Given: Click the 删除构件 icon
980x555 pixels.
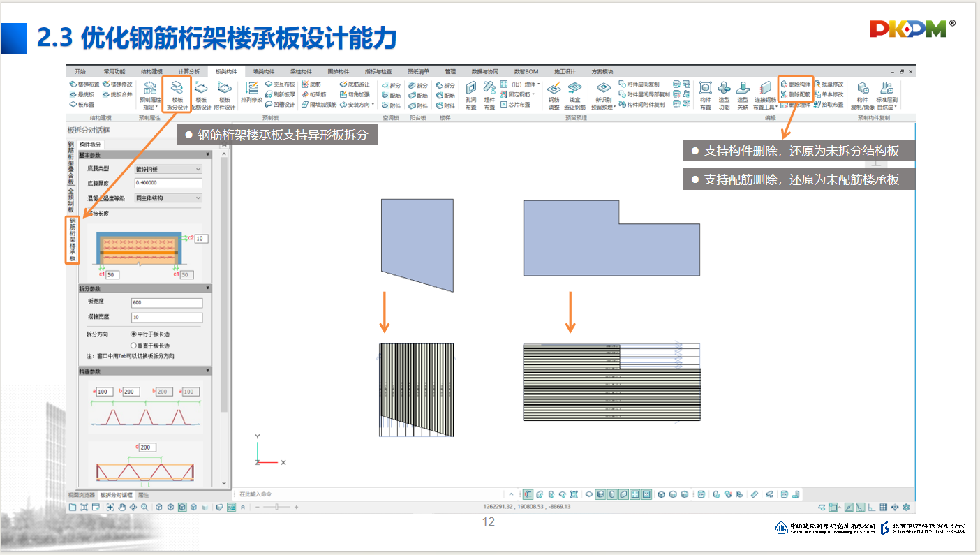Looking at the screenshot, I should coord(796,84).
